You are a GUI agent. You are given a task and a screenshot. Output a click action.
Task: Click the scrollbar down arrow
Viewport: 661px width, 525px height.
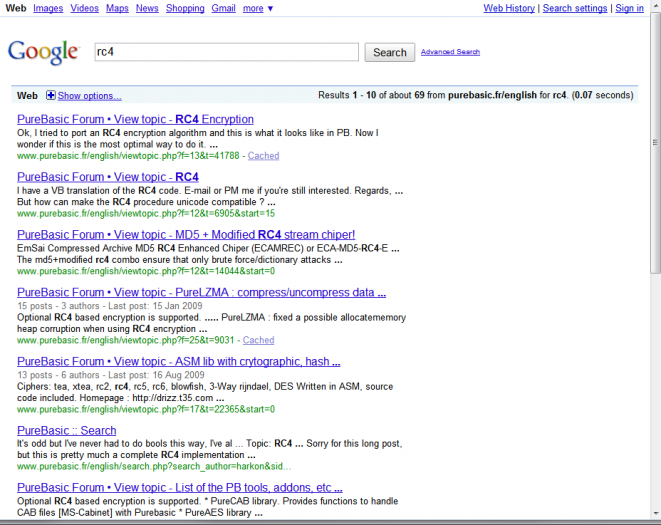[x=655, y=513]
